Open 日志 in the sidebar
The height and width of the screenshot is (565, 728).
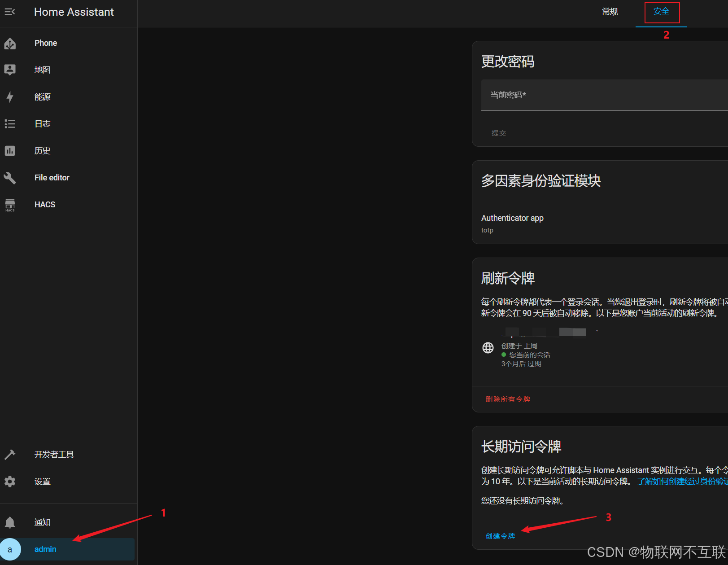[x=43, y=124]
